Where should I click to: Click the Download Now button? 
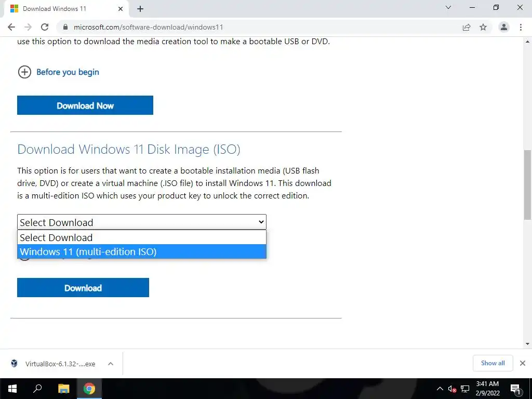pyautogui.click(x=85, y=105)
